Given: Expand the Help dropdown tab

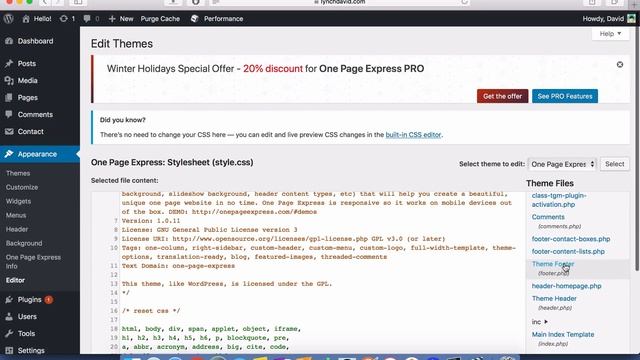Looking at the screenshot, I should click(x=610, y=34).
